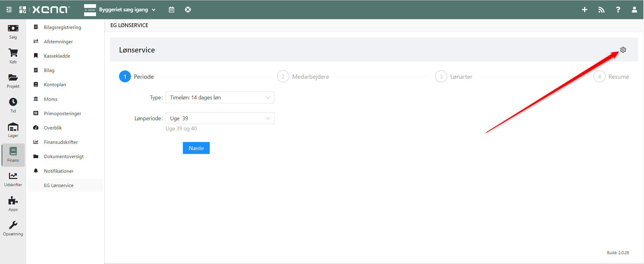This screenshot has width=644, height=264.
Task: Open the user profile icon
Action: click(x=634, y=10)
